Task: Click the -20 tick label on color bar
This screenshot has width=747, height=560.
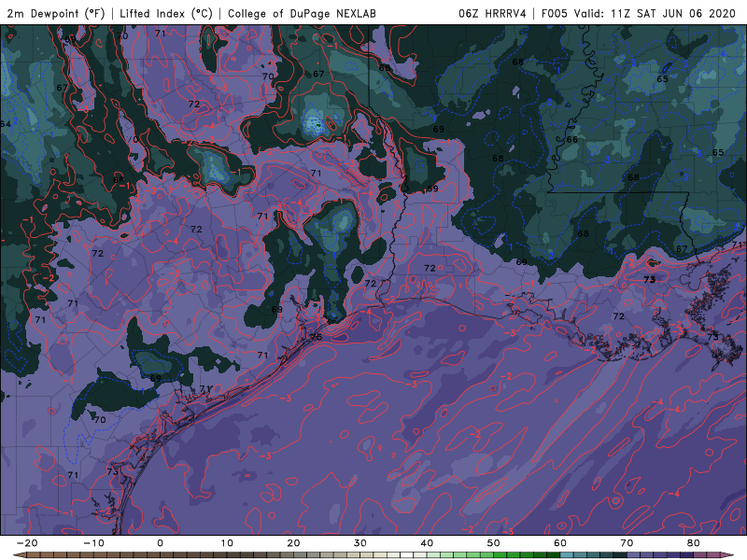Action: 27,543
